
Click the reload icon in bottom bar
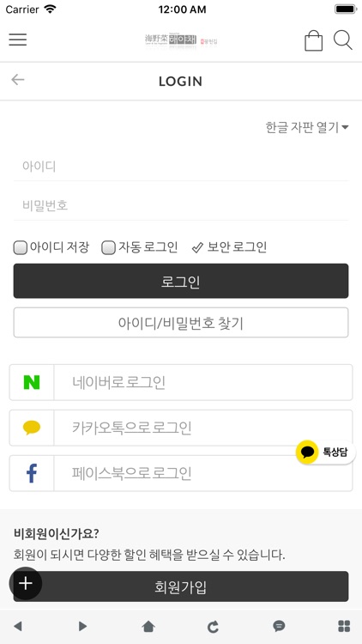(x=213, y=626)
